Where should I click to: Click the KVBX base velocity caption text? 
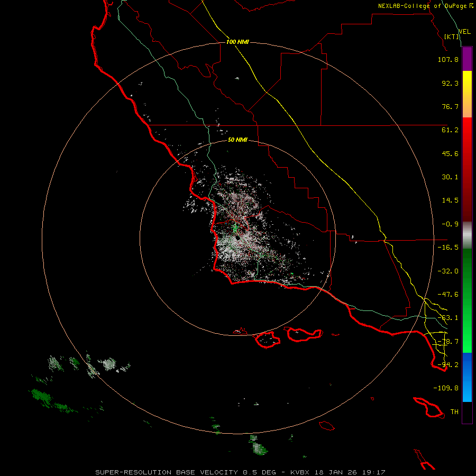pyautogui.click(x=240, y=472)
